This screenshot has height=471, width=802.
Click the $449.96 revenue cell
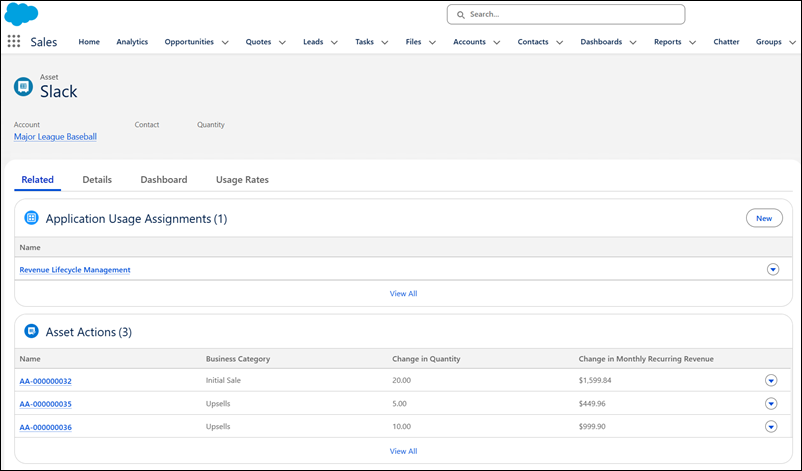pyautogui.click(x=592, y=403)
